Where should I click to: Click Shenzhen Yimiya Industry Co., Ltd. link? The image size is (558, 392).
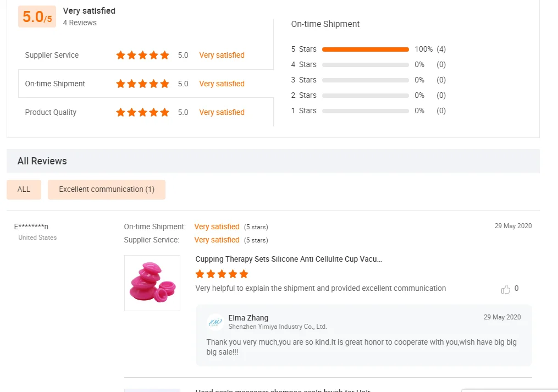click(x=278, y=327)
